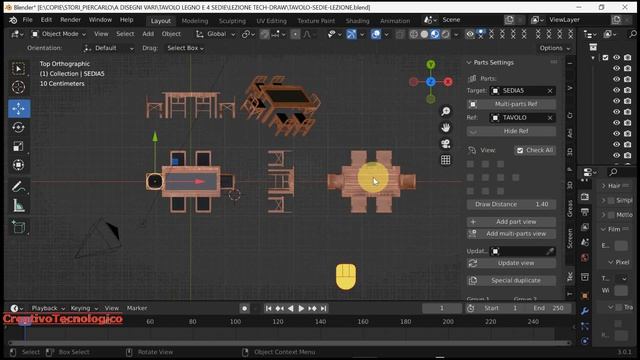Click the green Y axis gizmo ball
Screen dimensions: 640x360
point(431,64)
